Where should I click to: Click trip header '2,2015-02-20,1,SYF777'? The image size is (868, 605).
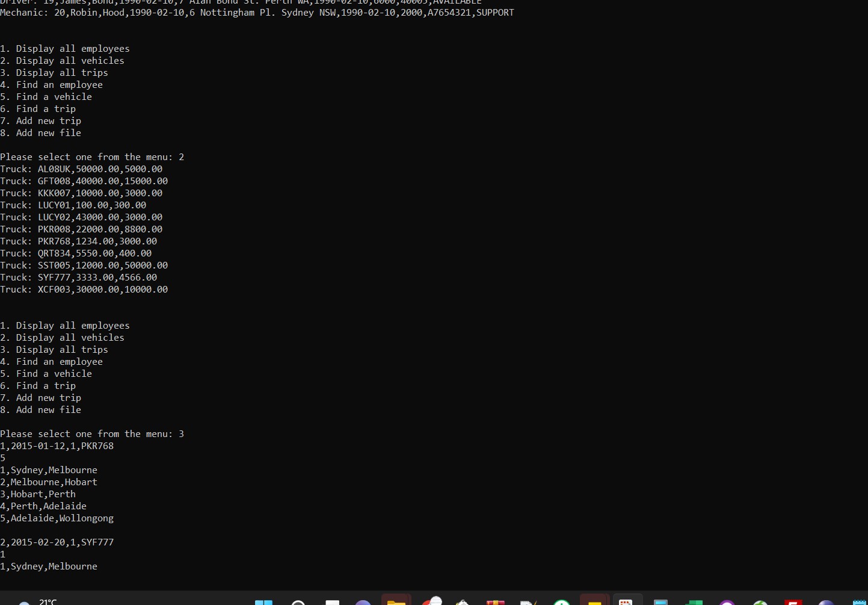pos(57,542)
